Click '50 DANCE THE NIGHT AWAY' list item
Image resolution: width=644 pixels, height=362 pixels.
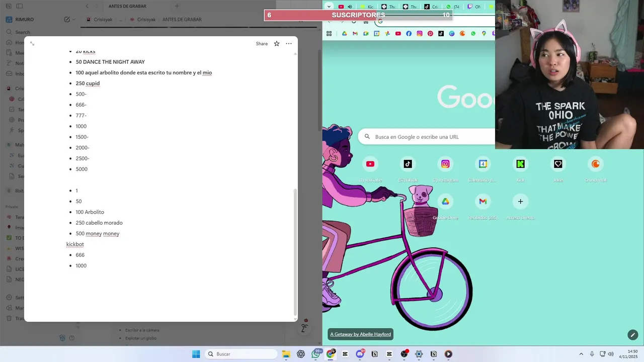click(110, 62)
